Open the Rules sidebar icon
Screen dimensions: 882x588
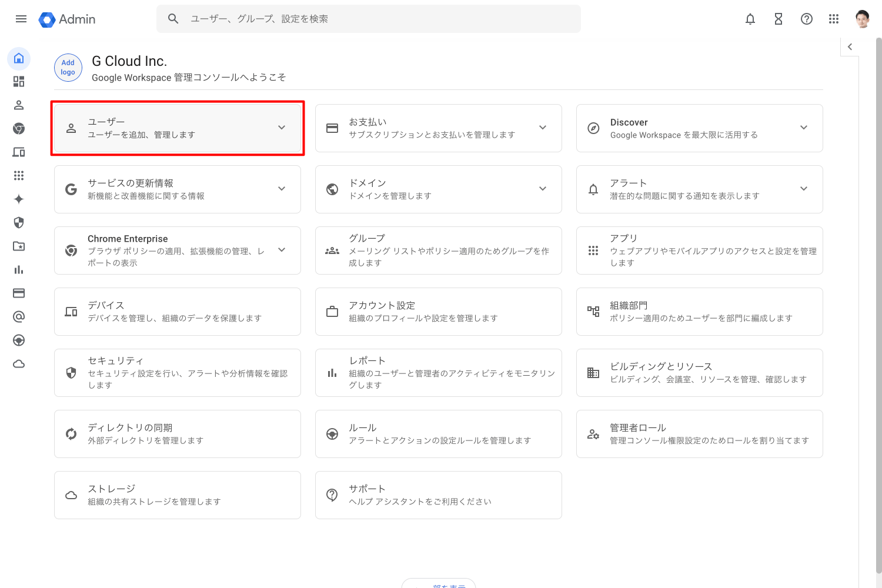pyautogui.click(x=19, y=340)
